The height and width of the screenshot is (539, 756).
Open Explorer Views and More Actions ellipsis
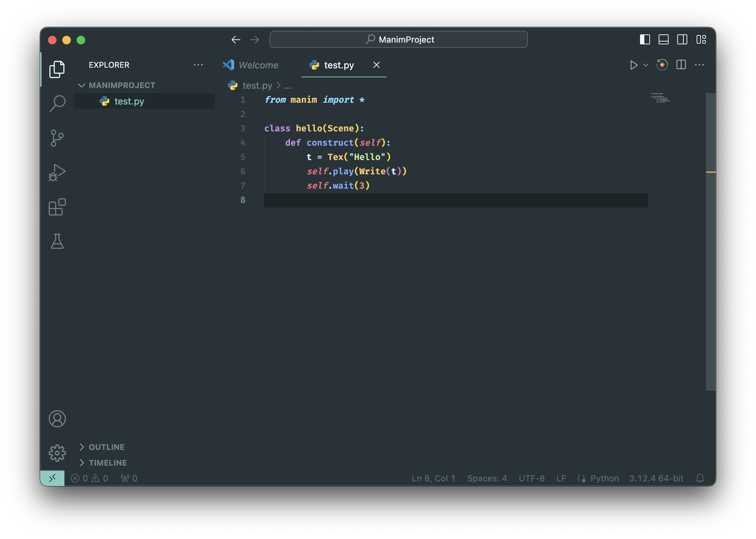(198, 65)
